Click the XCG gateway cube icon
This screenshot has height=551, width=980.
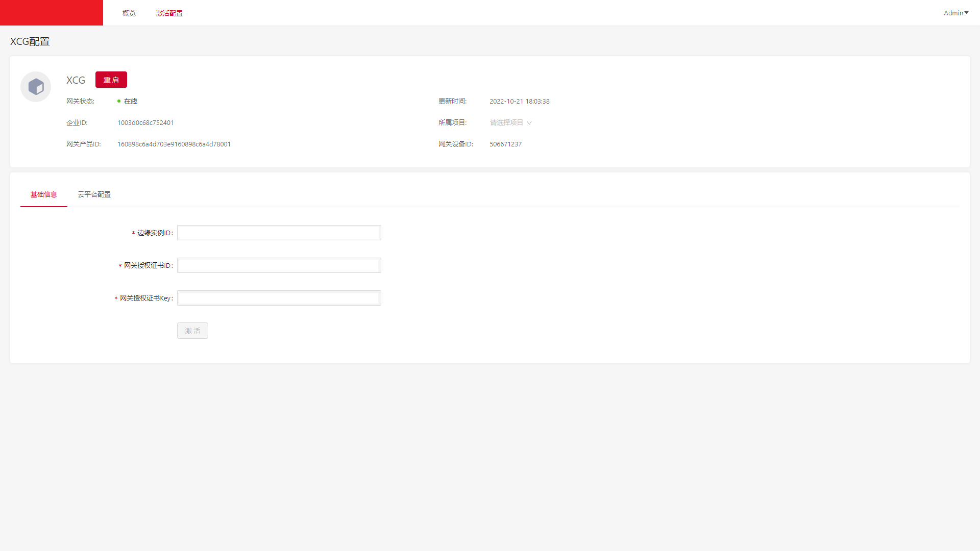[x=36, y=87]
